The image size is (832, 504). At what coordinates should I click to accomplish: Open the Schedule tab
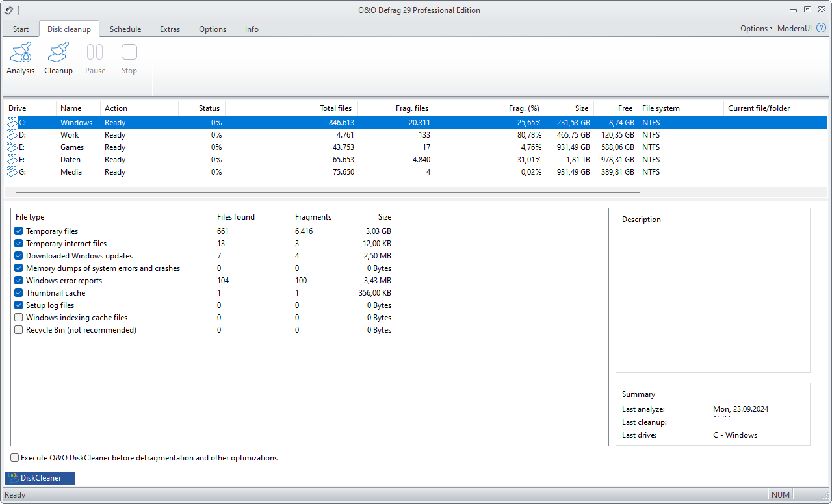(x=125, y=29)
